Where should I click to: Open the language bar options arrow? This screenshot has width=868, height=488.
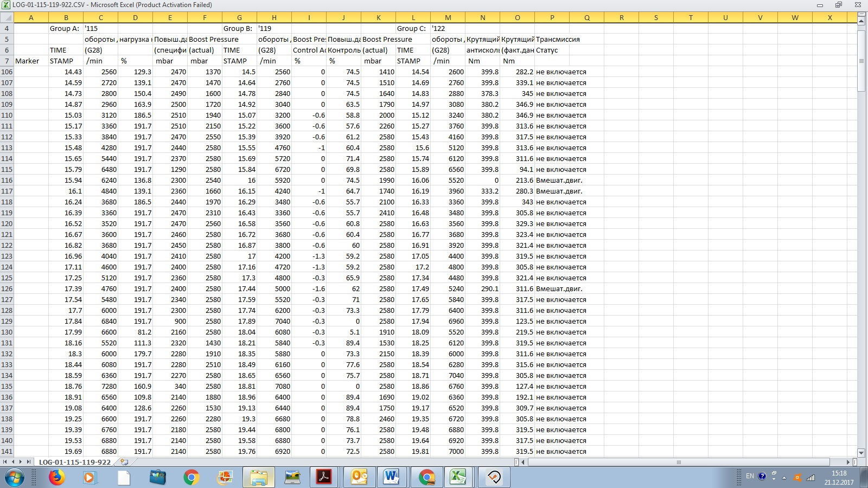[x=774, y=479]
